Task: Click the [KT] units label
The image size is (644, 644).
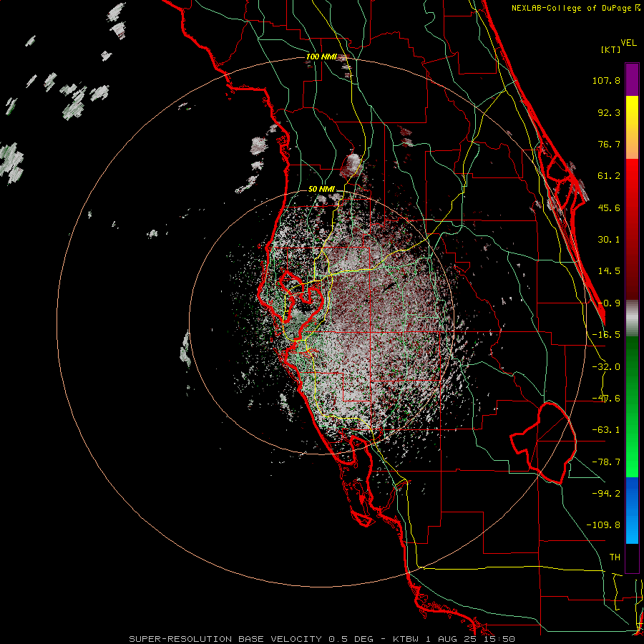Action: coord(610,49)
